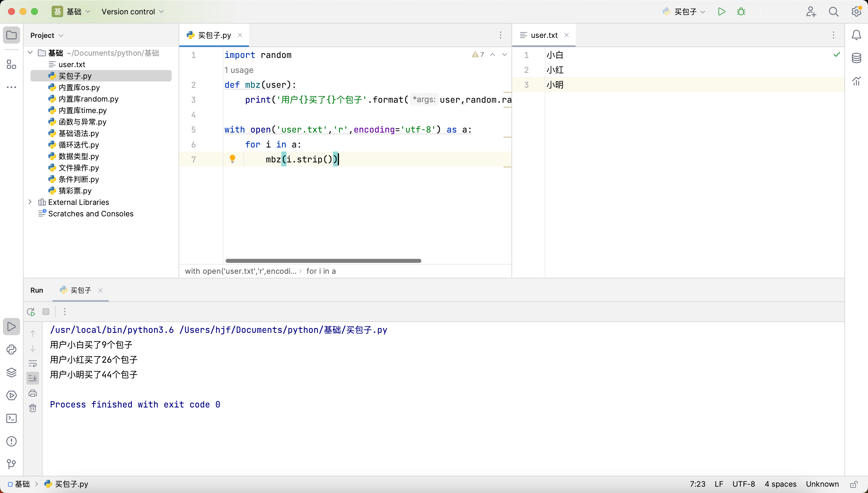
Task: Open the 7 warnings inspection widget
Action: (x=478, y=55)
